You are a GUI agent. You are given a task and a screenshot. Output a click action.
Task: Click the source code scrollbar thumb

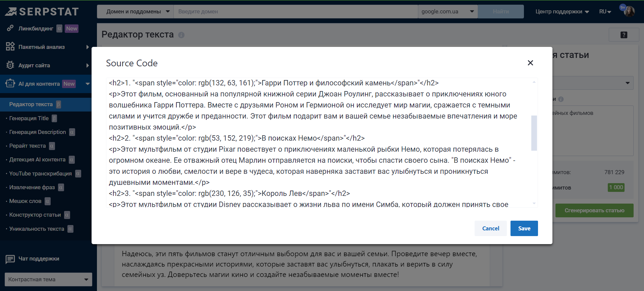(534, 133)
